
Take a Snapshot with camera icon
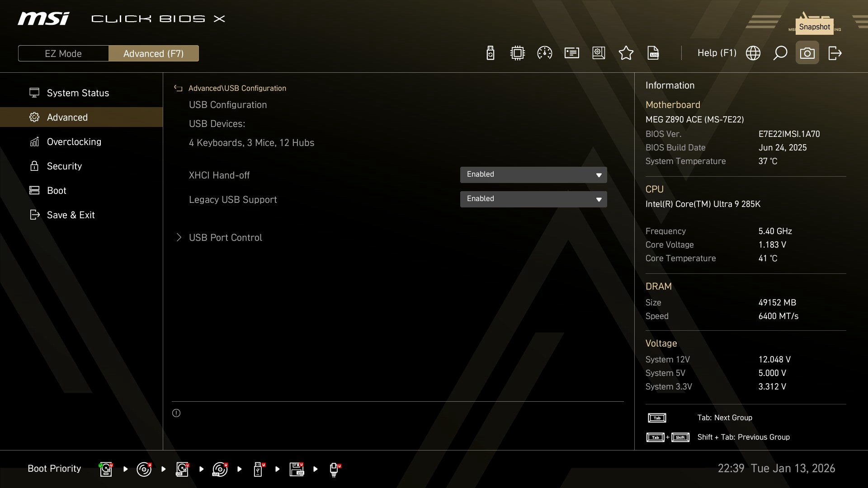coord(807,53)
